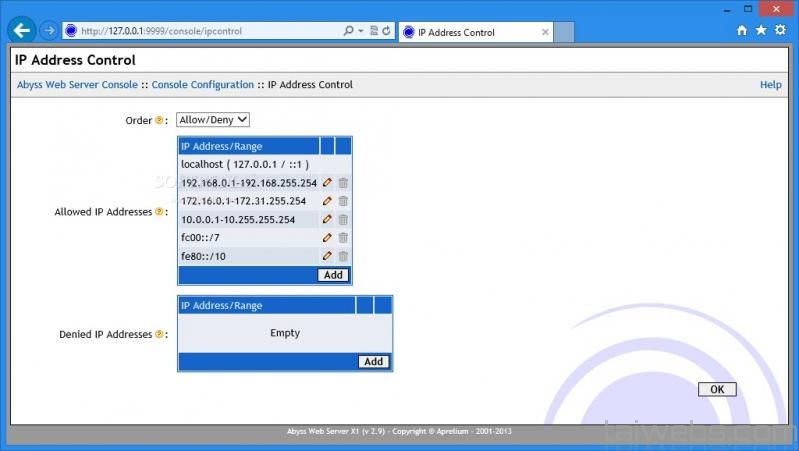Image resolution: width=799 pixels, height=451 pixels.
Task: Open help icon next to Allowed IP Addresses
Action: tap(160, 212)
